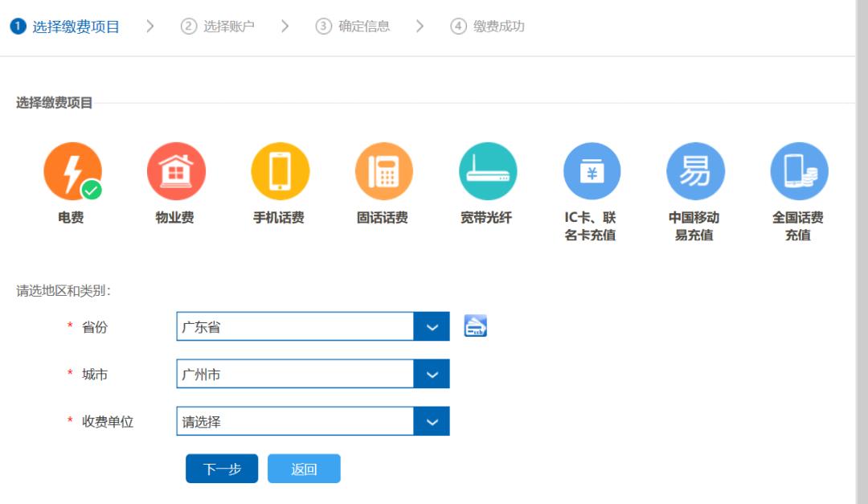Choose the 手机话费 mobile phone bill icon
The image size is (868, 504).
pos(280,170)
